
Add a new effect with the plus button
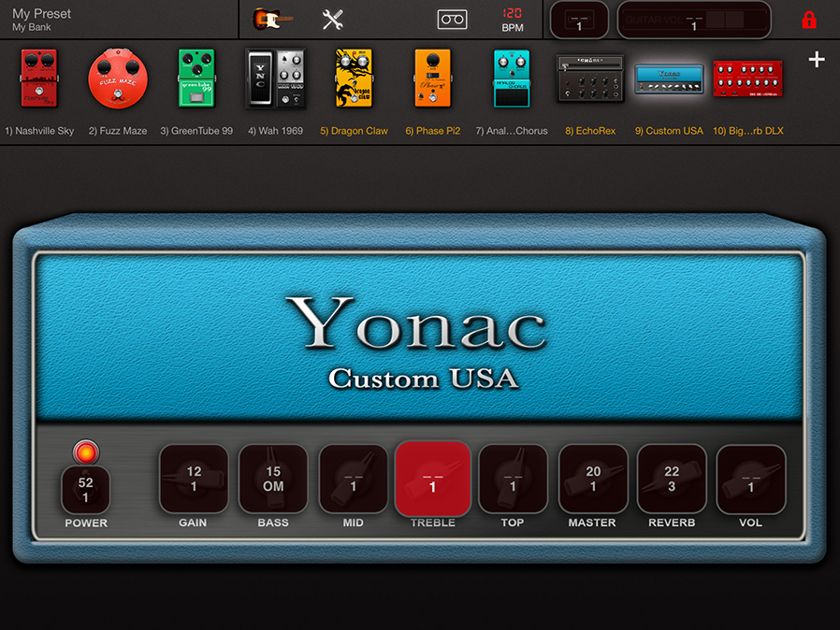pos(817,59)
